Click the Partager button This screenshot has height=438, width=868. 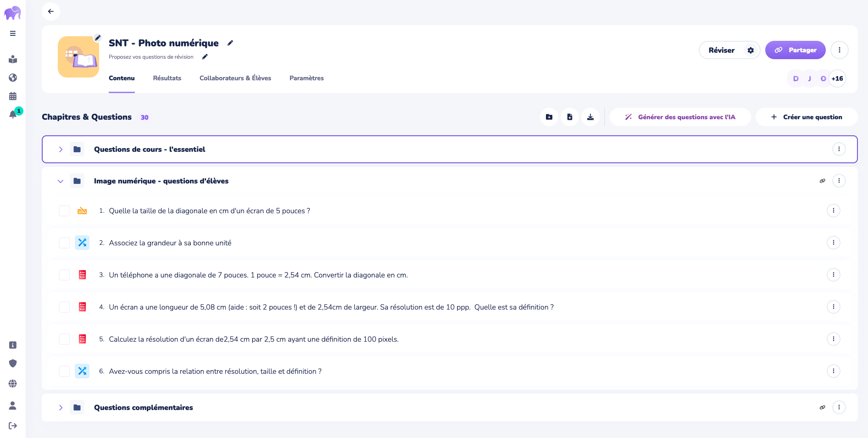click(x=795, y=50)
